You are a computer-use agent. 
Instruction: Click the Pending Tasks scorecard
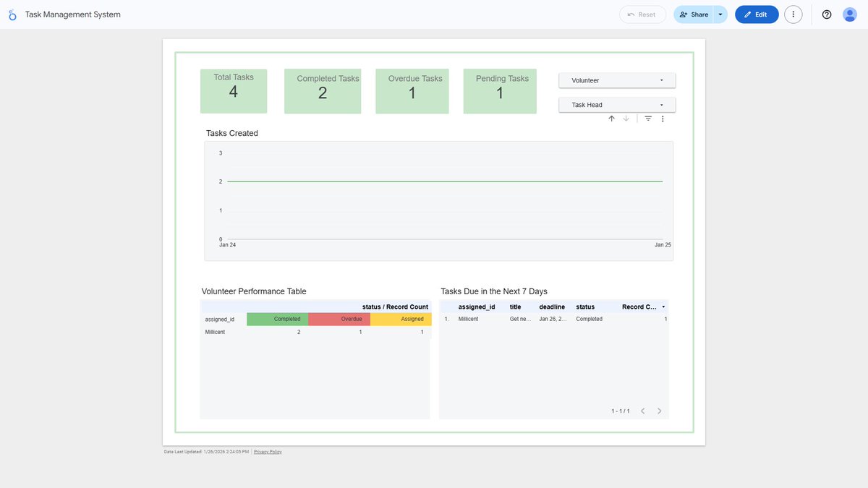[500, 91]
